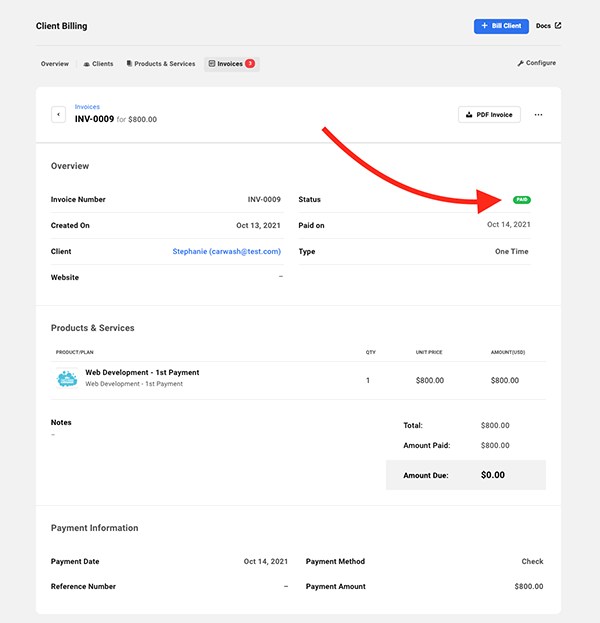Open Configure with the wrench icon
Viewport: 600px width, 623px height.
536,63
